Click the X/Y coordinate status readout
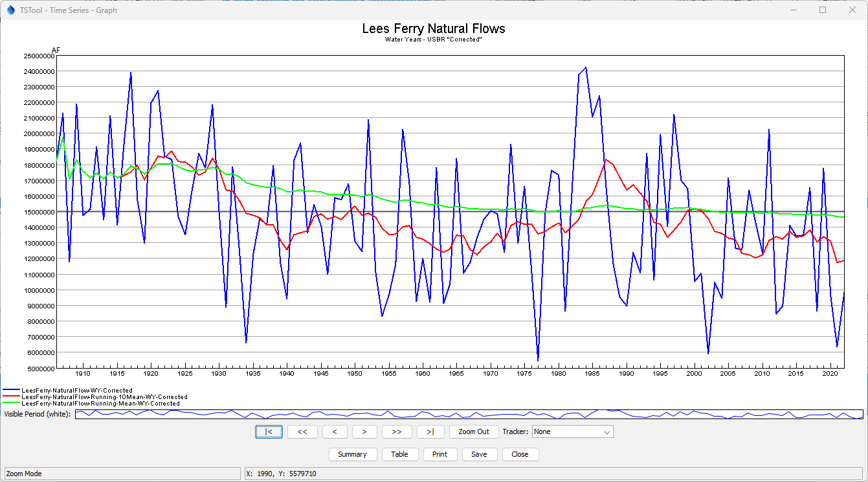 click(554, 474)
